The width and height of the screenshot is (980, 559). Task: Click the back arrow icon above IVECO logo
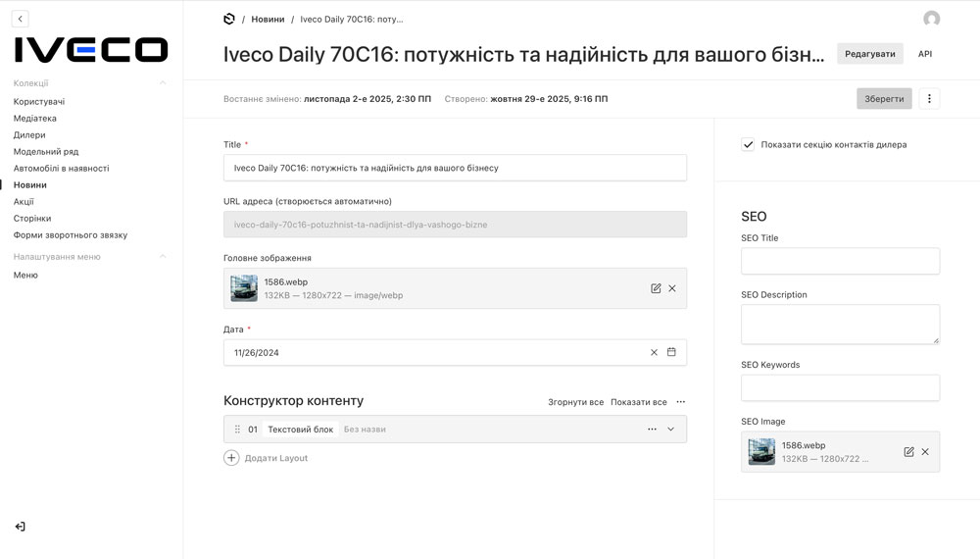[21, 19]
